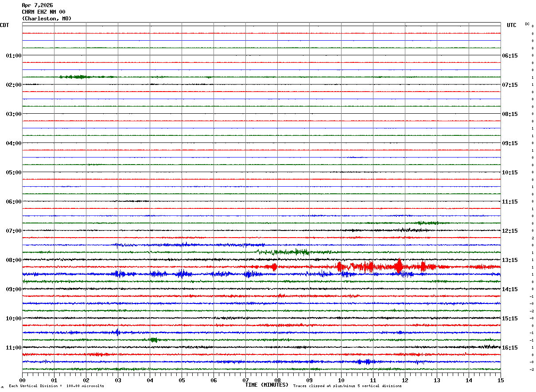Click the Apr 7,2026 date text
The image size is (536, 392).
(37, 5)
